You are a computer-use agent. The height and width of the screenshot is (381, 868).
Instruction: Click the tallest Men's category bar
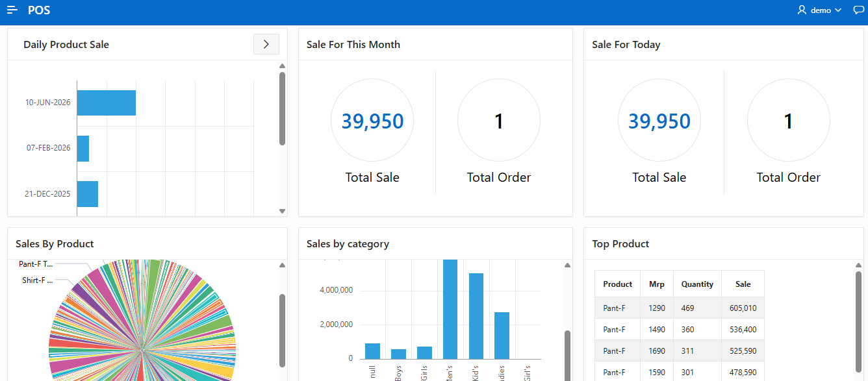tap(450, 309)
